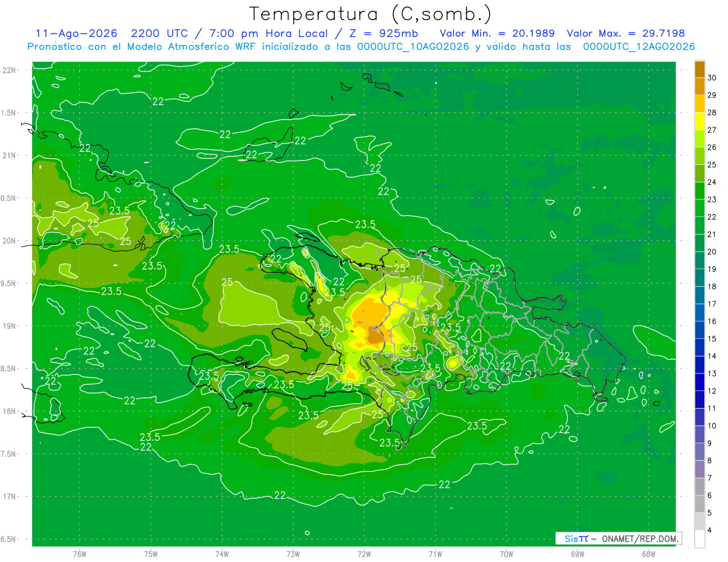
Task: Pick the gray legend swatch between 5 and 6
Action: pos(699,504)
